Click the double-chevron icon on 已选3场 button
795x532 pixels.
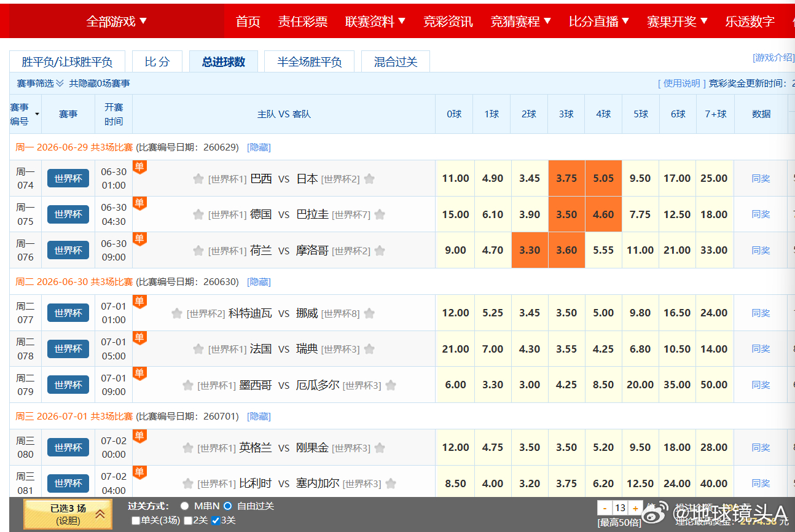coord(100,514)
